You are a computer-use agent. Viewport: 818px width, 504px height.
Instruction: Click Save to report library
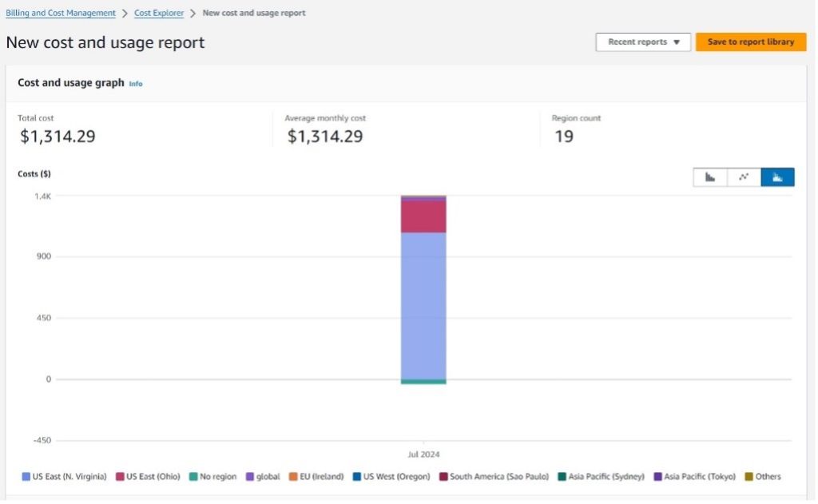[750, 42]
